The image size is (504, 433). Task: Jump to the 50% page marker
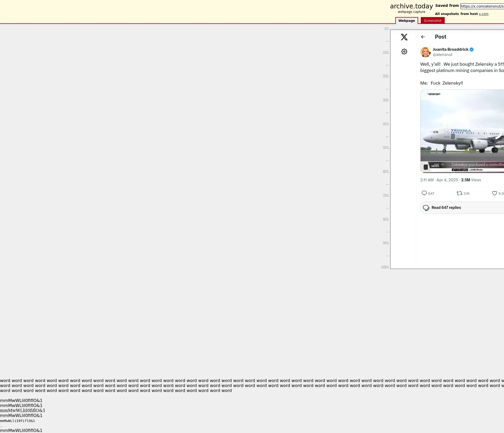pos(385,147)
